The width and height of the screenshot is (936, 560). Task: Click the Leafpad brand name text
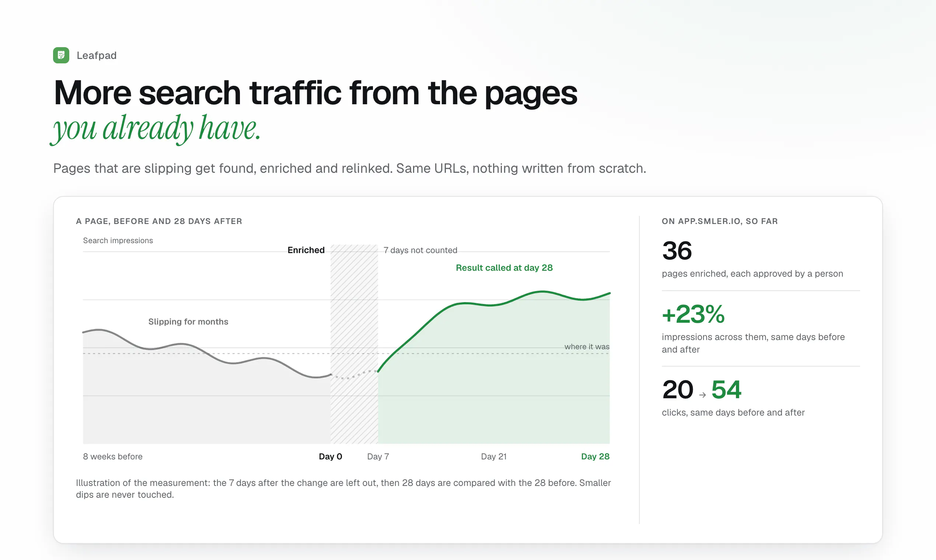pyautogui.click(x=97, y=56)
